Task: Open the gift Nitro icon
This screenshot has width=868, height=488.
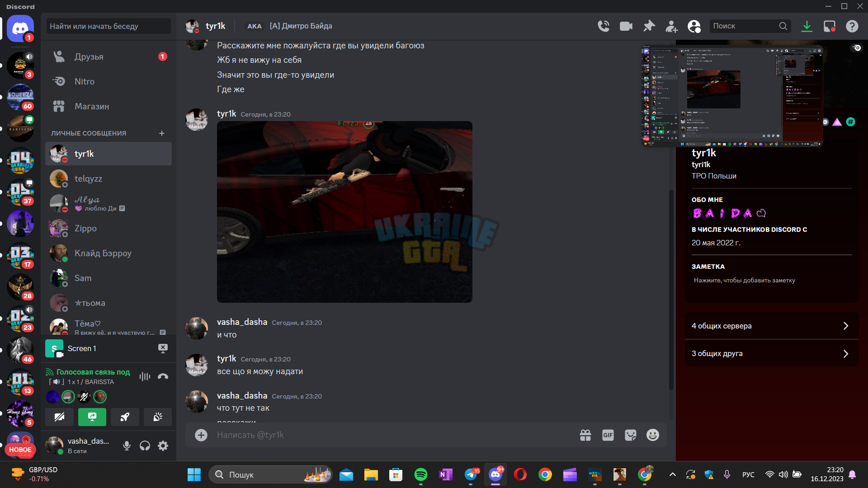Action: [x=585, y=435]
